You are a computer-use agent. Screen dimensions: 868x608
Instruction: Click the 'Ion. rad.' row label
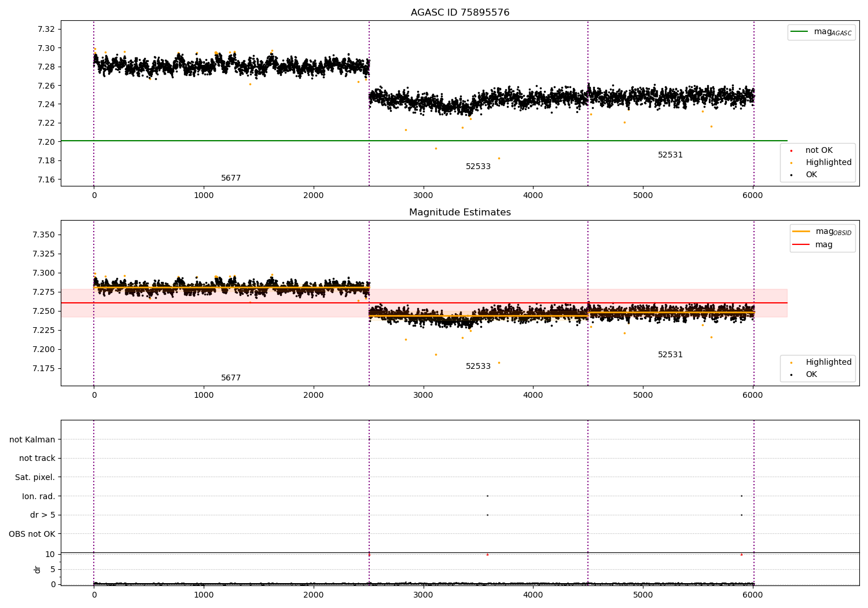(39, 496)
